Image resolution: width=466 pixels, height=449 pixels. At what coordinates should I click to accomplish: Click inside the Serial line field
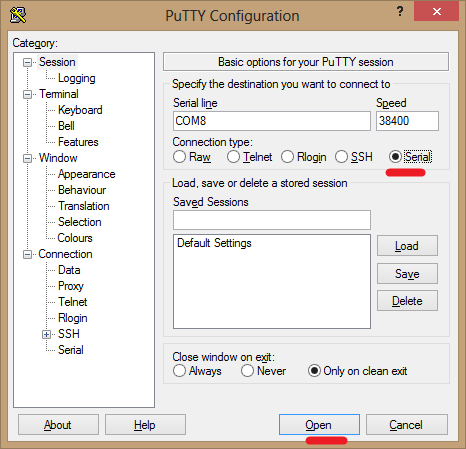click(x=272, y=121)
